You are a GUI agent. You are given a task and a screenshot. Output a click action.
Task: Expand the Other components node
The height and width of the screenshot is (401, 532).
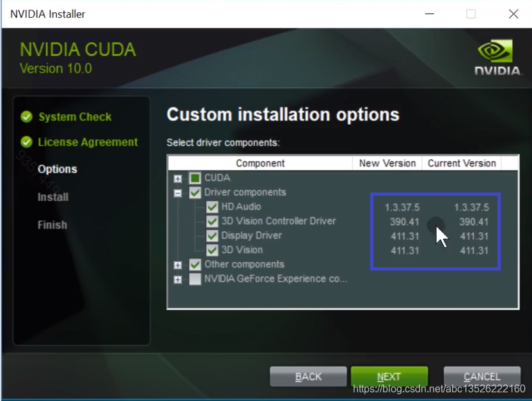coord(178,265)
